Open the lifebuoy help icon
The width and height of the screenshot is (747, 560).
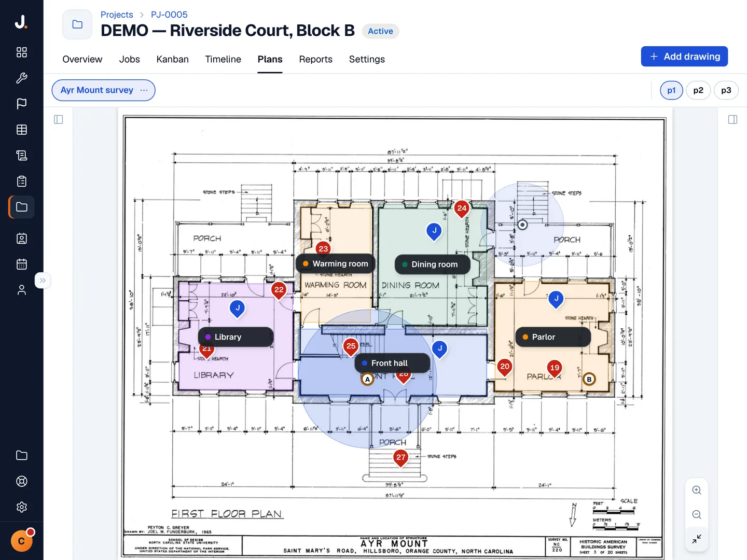tap(22, 481)
